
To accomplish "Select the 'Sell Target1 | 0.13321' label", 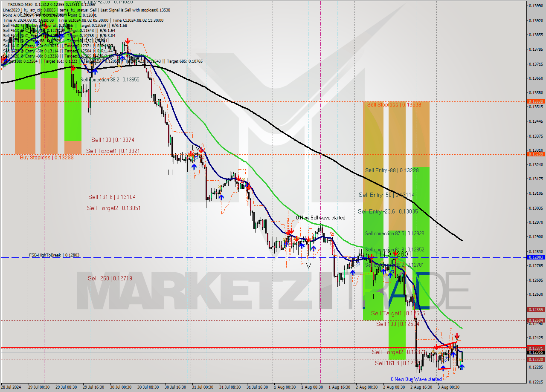I will 113,151.
